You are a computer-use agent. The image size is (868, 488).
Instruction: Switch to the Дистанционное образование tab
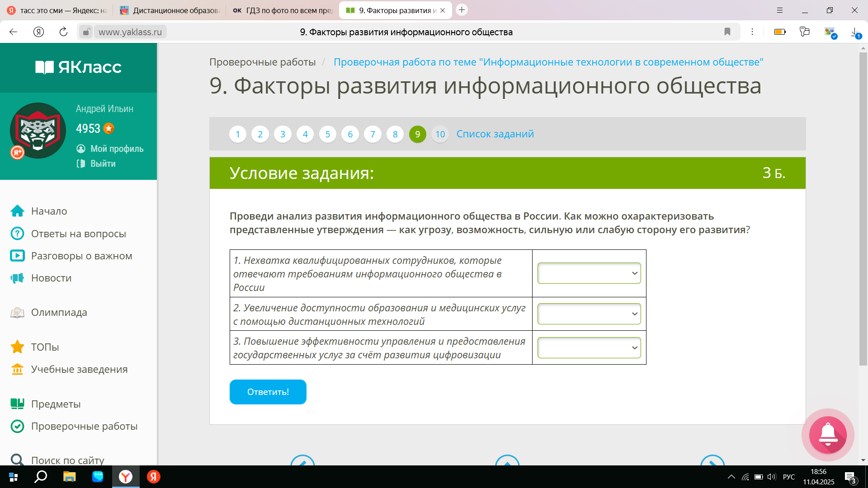[170, 10]
